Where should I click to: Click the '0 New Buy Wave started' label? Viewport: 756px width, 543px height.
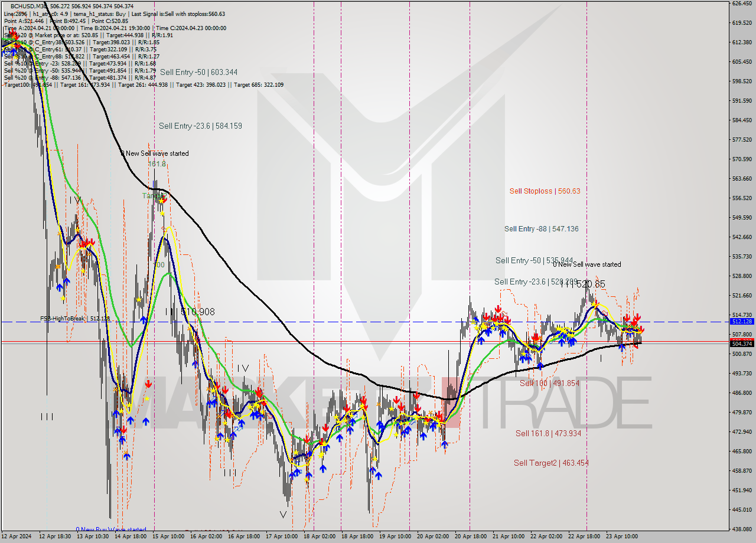click(x=110, y=530)
